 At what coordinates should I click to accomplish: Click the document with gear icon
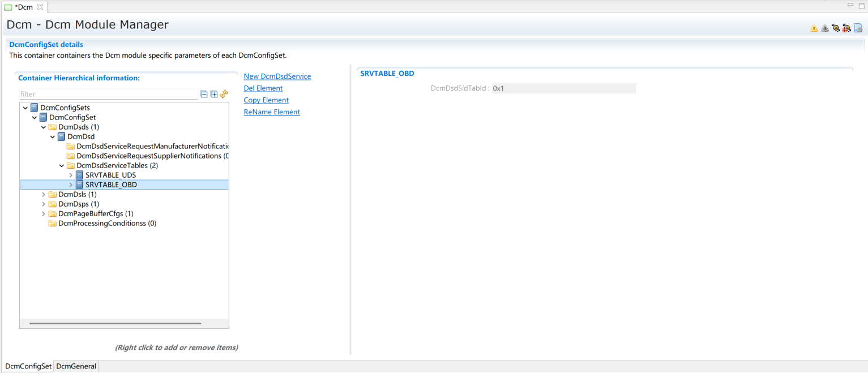(x=858, y=28)
